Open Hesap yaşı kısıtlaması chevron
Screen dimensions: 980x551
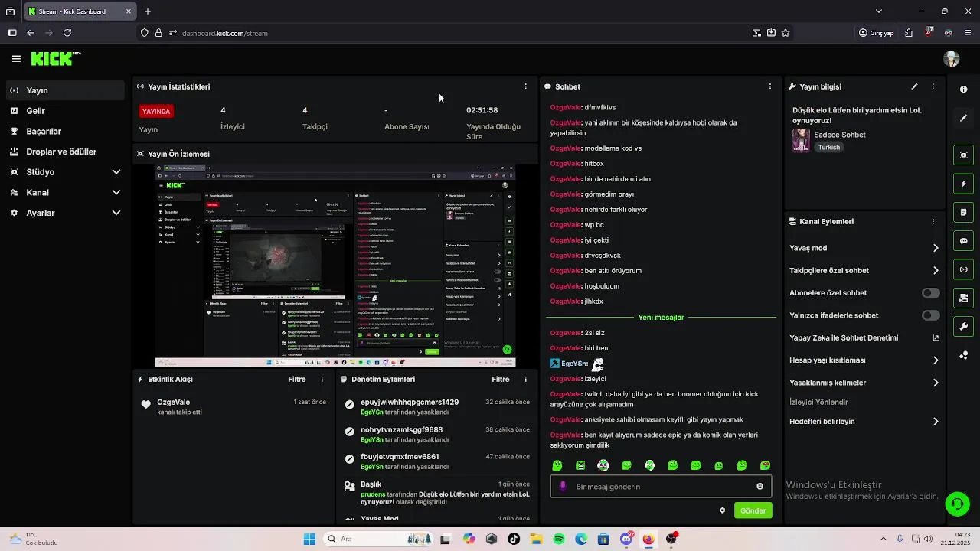click(x=936, y=360)
